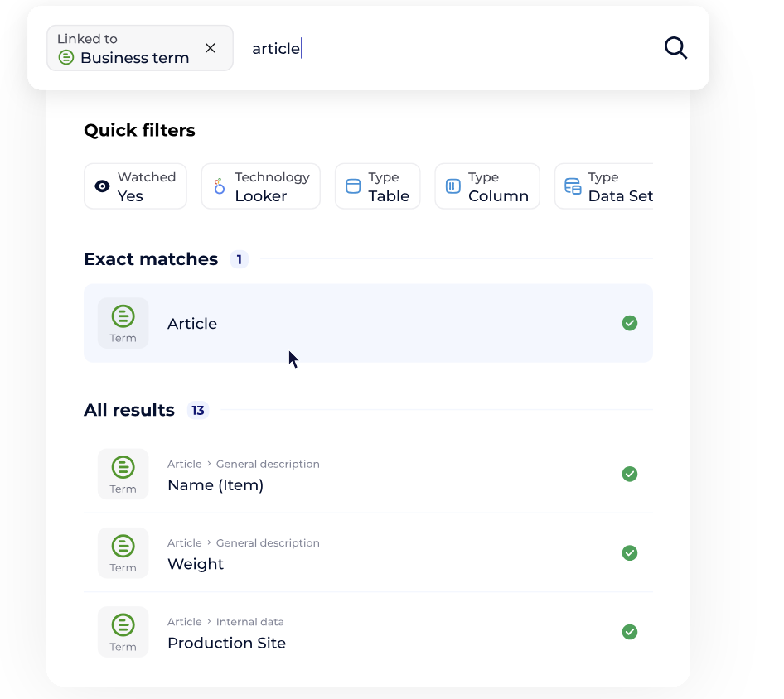Apply the Technology Looker quick filter
Viewport: 784px width, 699px height.
[260, 186]
